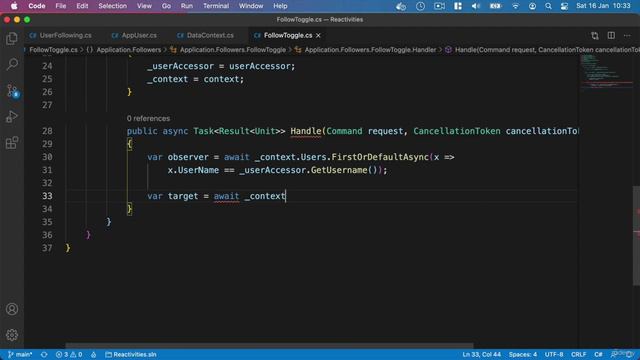Click the UTF-8 encoding selector
Image resolution: width=640 pixels, height=360 pixels.
[554, 354]
